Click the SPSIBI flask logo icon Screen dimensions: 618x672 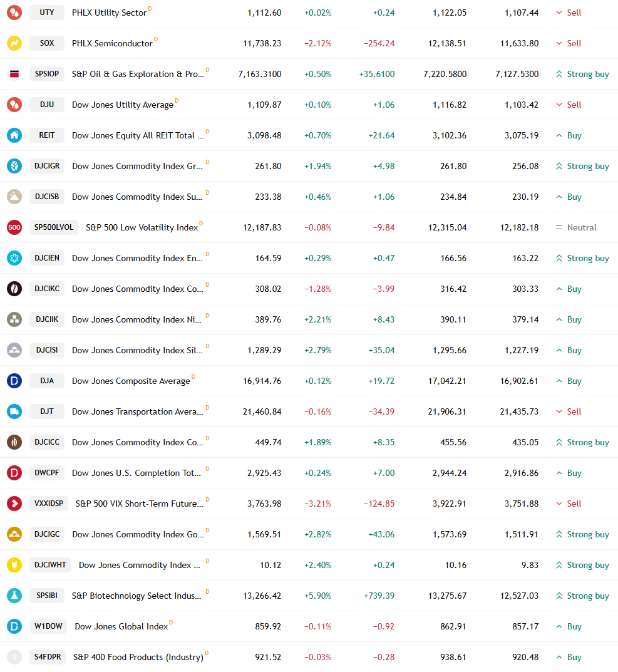(14, 596)
